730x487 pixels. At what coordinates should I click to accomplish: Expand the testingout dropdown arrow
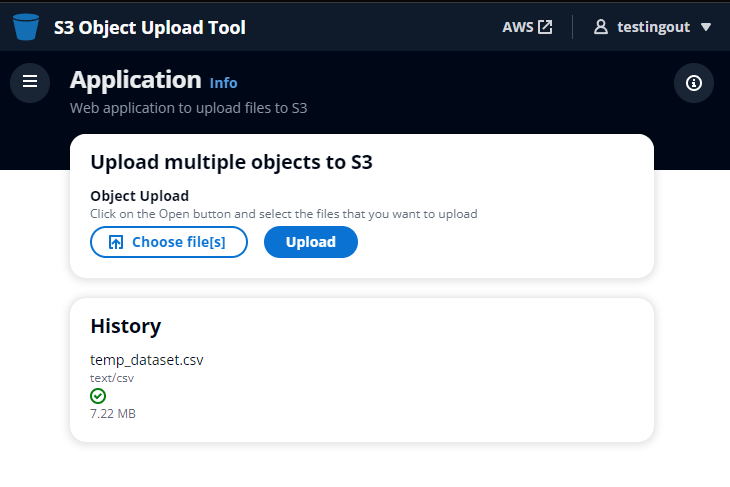(706, 27)
